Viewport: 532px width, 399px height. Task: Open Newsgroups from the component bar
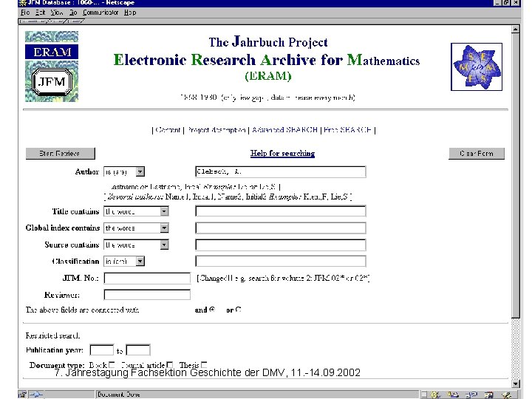click(x=471, y=395)
